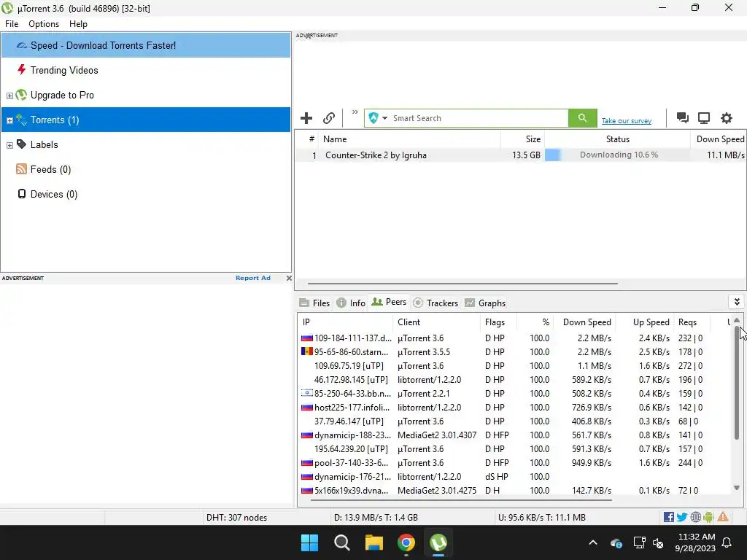This screenshot has height=560, width=747.
Task: Click DHT: 307 nodes status entry
Action: coord(237,518)
